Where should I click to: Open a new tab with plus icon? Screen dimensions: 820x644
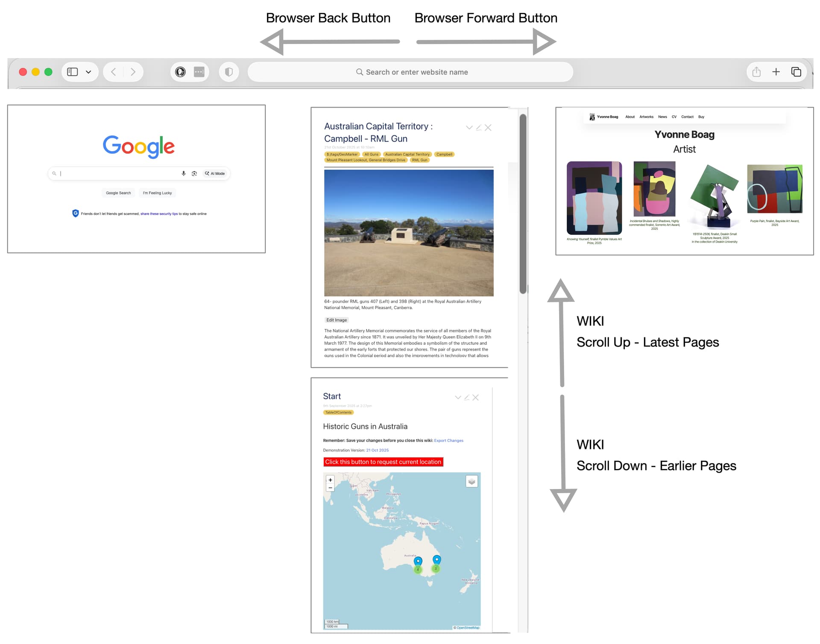pyautogui.click(x=776, y=72)
